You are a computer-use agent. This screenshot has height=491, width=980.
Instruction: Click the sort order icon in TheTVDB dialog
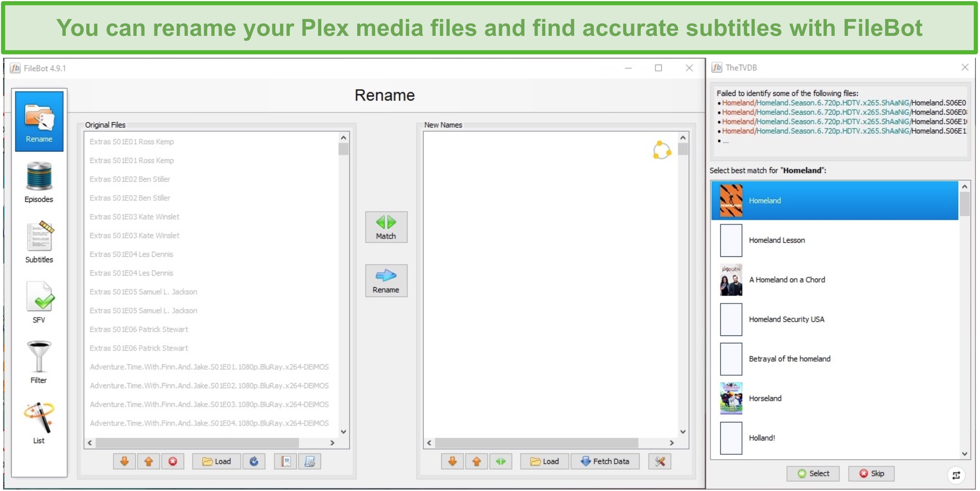pos(956,475)
